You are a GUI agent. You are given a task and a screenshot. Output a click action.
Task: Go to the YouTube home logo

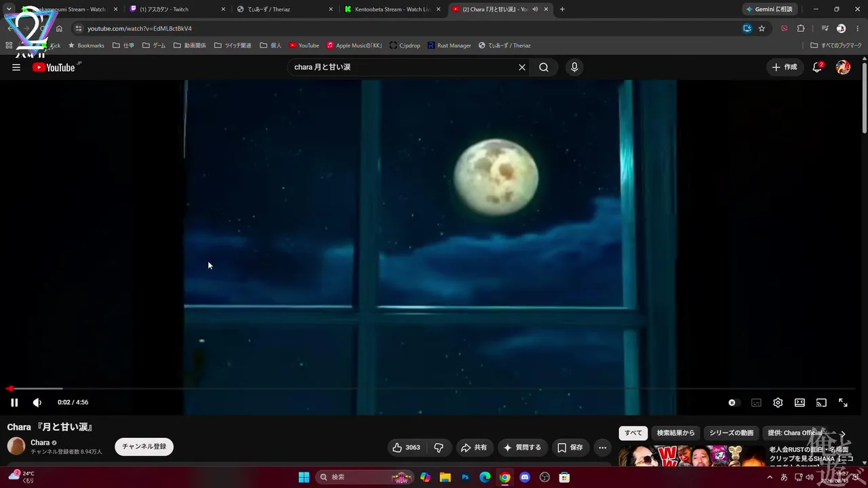(54, 67)
